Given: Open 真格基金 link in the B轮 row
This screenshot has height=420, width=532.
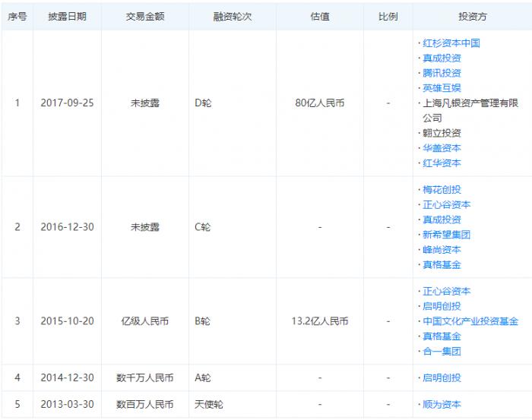Looking at the screenshot, I should click(442, 336).
